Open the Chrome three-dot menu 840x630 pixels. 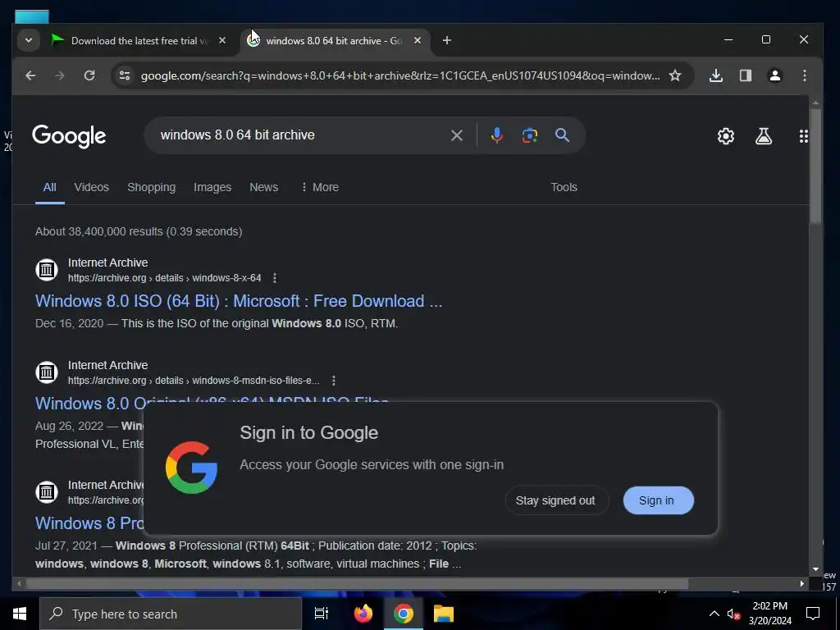[x=804, y=75]
